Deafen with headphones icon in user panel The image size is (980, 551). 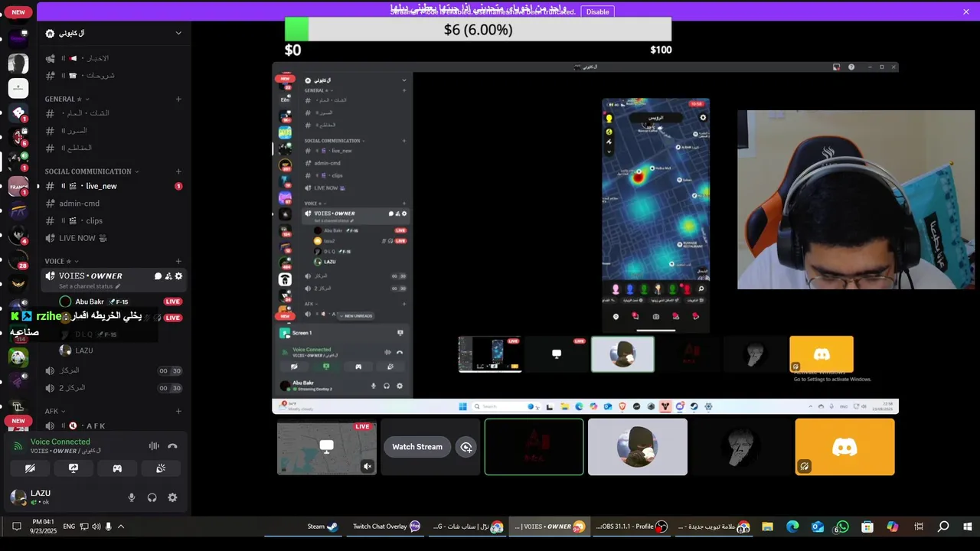tap(152, 497)
